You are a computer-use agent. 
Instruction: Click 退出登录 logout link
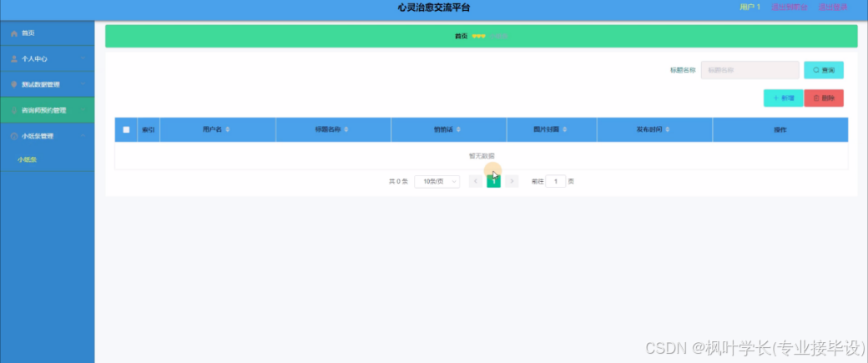[833, 8]
